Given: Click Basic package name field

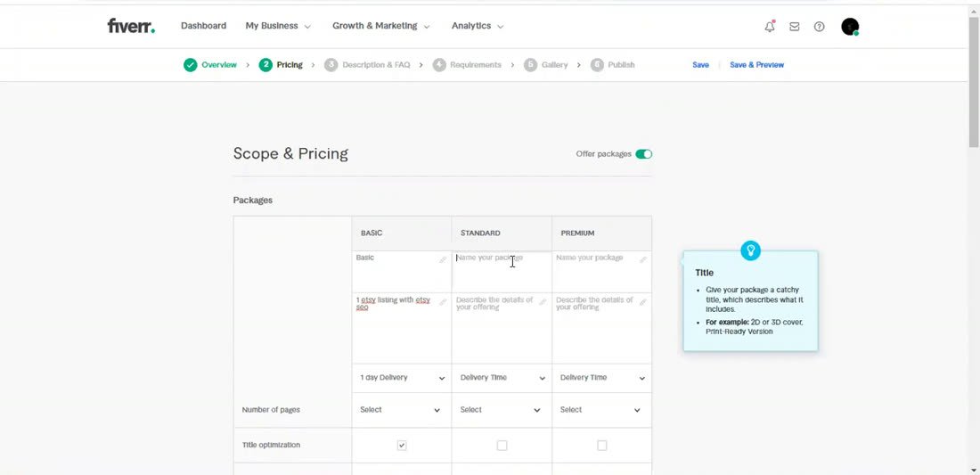Looking at the screenshot, I should click(x=402, y=272).
